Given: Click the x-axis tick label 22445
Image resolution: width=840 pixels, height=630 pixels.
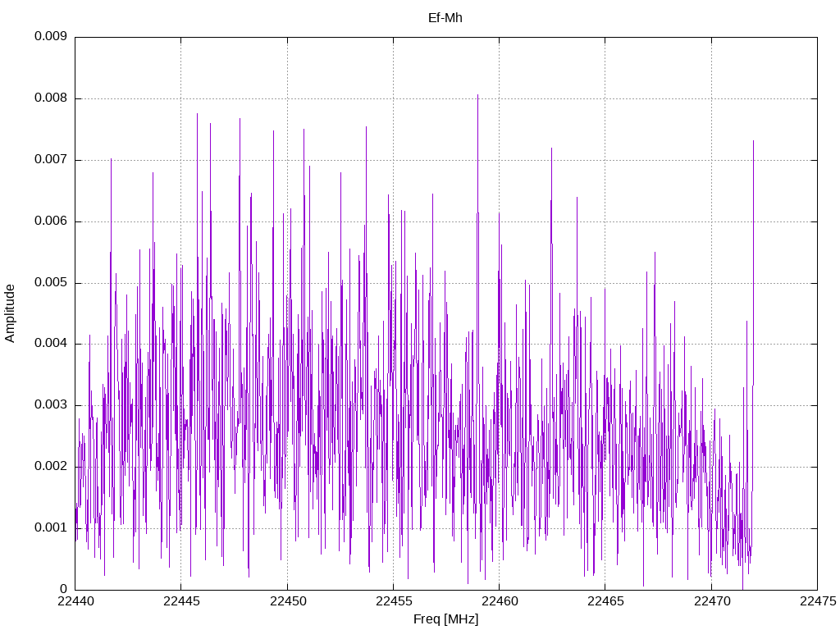Looking at the screenshot, I should pos(181,601).
